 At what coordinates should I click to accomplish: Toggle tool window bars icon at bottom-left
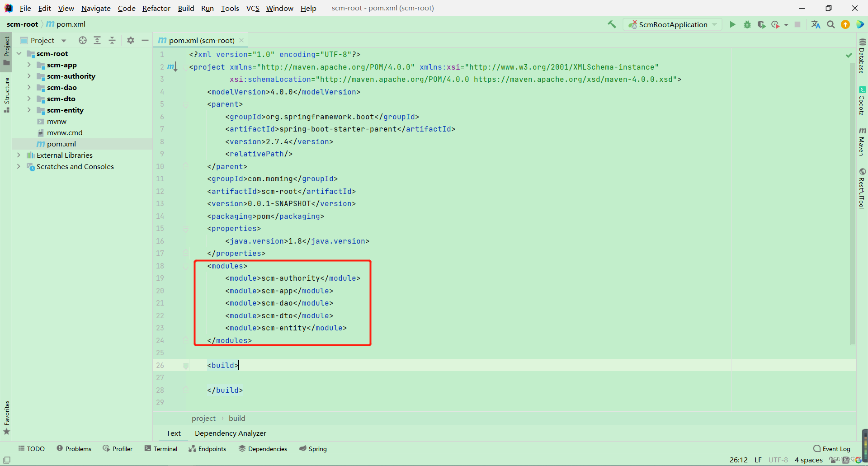(x=7, y=460)
